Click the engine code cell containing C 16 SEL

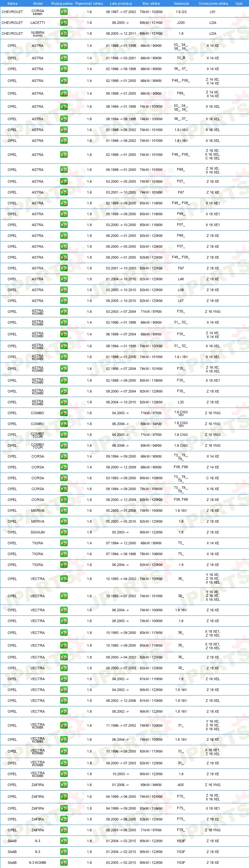[213, 155]
